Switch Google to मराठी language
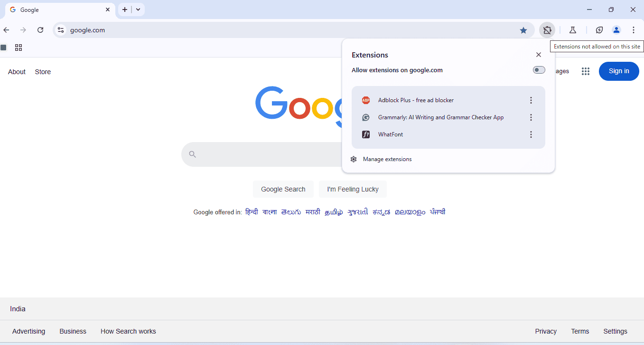The height and width of the screenshot is (345, 644). (x=313, y=212)
